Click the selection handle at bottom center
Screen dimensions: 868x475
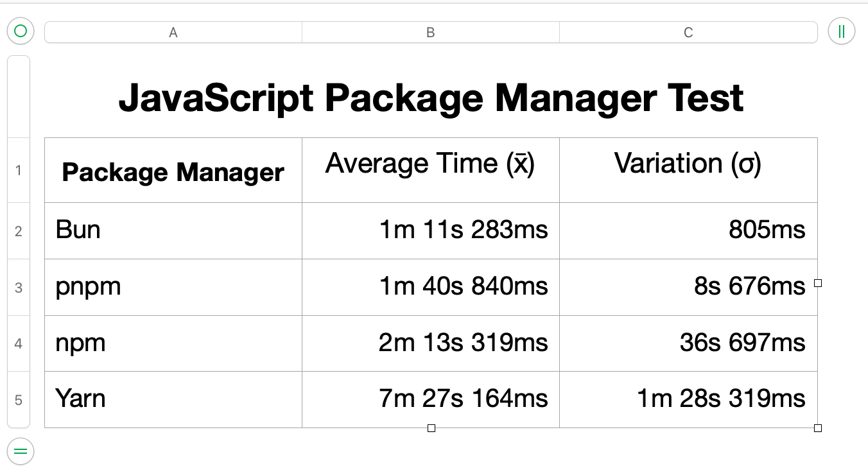431,428
